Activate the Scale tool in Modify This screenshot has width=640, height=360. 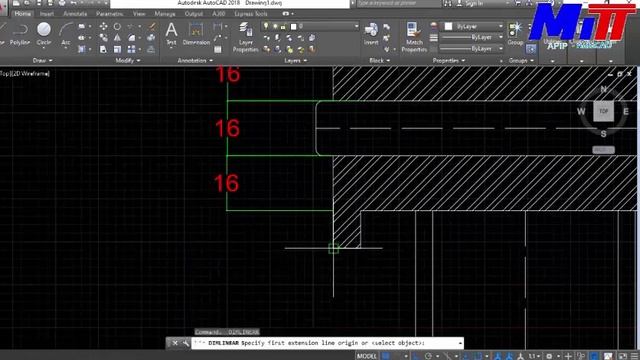117,49
